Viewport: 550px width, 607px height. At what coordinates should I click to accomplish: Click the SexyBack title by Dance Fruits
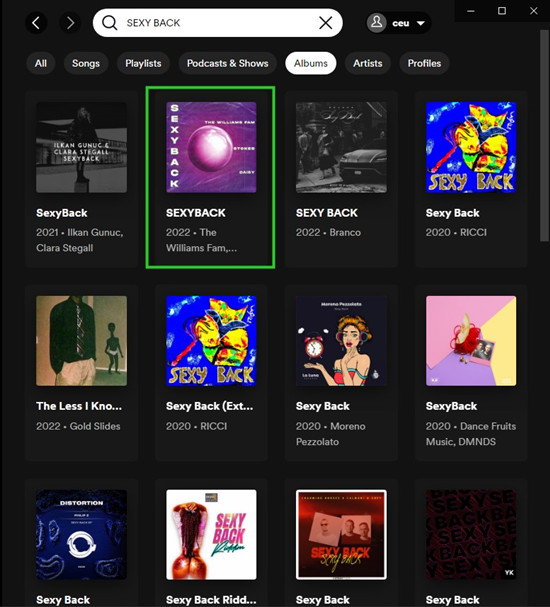click(451, 406)
